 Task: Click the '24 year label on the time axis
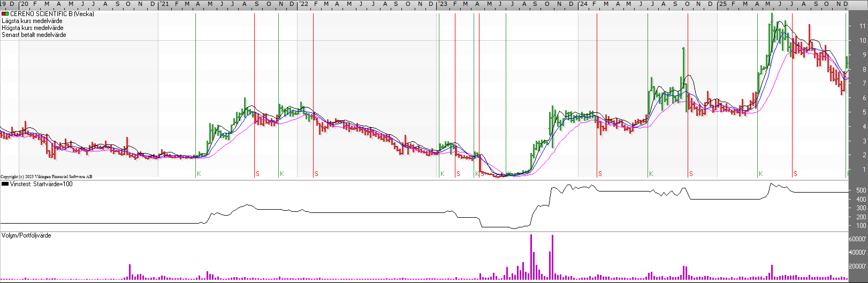[x=583, y=4]
